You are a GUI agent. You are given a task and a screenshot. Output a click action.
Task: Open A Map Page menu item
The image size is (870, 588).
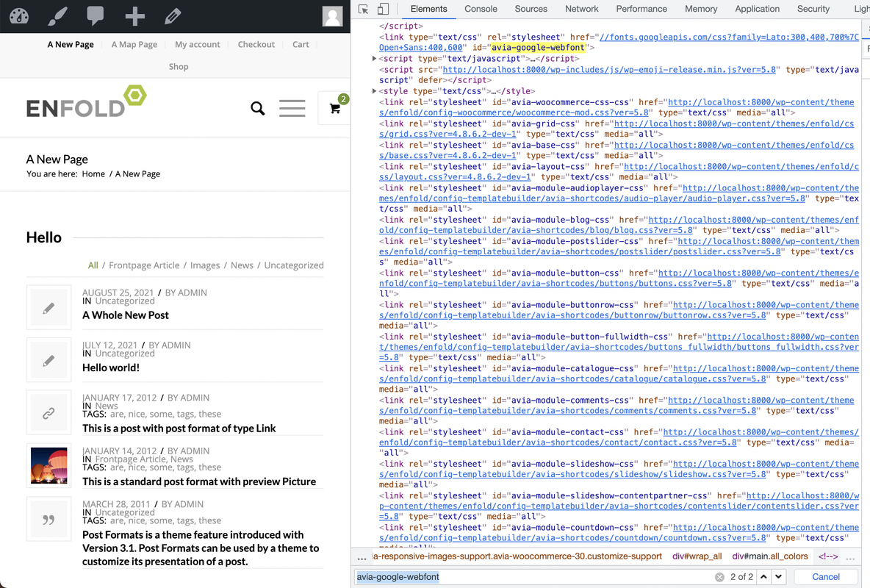point(134,44)
